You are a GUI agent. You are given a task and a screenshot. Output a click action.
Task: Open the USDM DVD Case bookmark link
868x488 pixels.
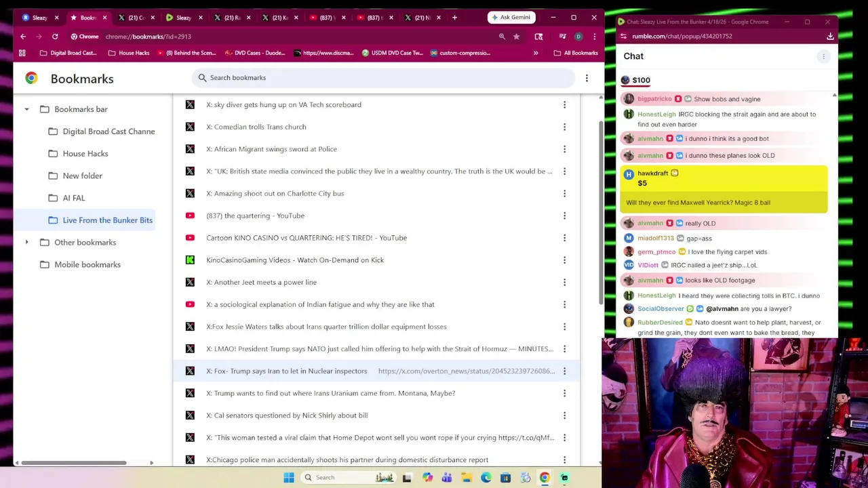[x=392, y=53]
